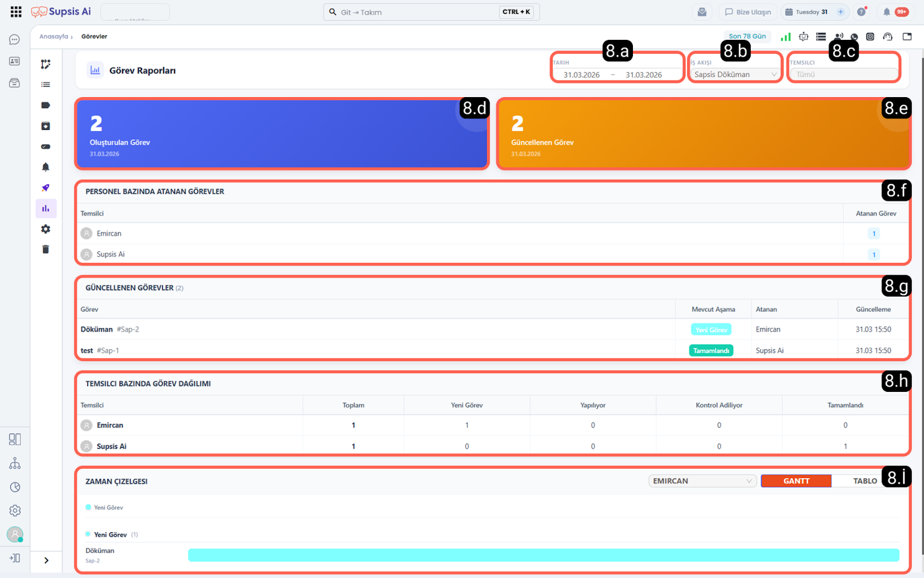Switch timeline to GANTT view
924x578 pixels.
796,481
